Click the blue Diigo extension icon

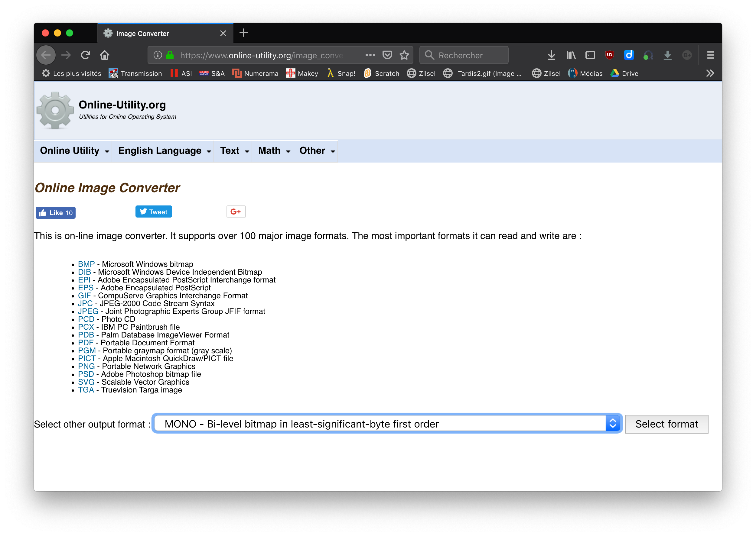[x=629, y=55]
